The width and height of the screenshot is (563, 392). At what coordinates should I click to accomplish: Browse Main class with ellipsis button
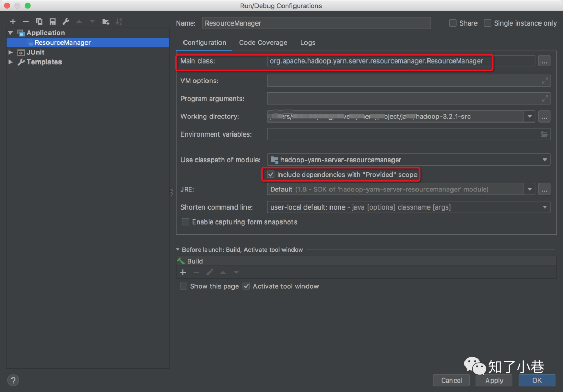(x=544, y=60)
